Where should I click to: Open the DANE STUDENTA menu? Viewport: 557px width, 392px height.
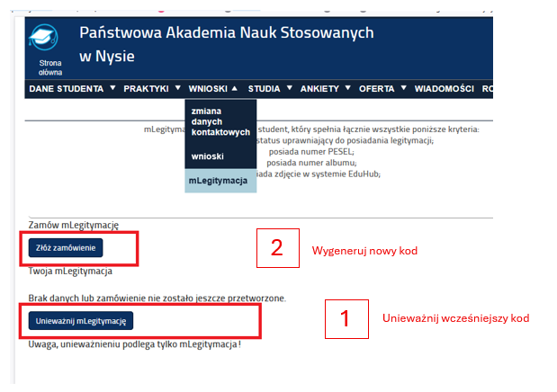tap(67, 89)
